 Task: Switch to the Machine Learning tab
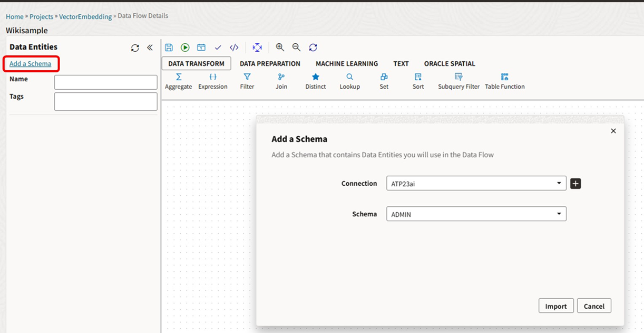[347, 63]
